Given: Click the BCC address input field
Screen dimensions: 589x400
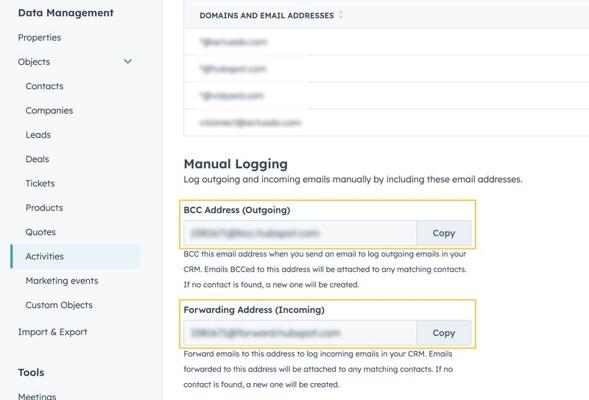Looking at the screenshot, I should click(300, 233).
